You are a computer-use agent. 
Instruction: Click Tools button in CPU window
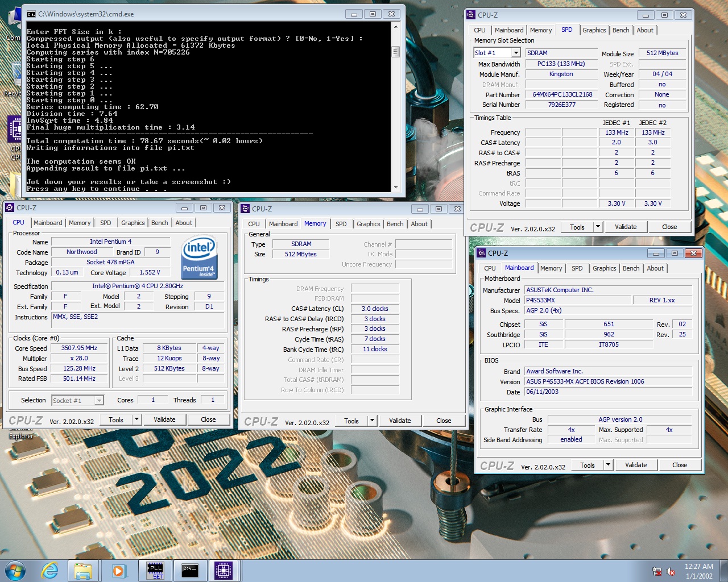[x=116, y=419]
